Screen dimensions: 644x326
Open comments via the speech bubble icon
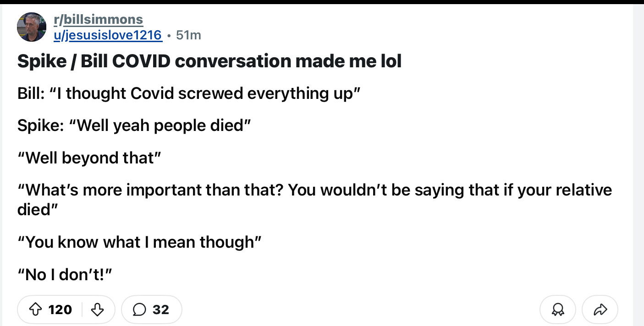(139, 310)
